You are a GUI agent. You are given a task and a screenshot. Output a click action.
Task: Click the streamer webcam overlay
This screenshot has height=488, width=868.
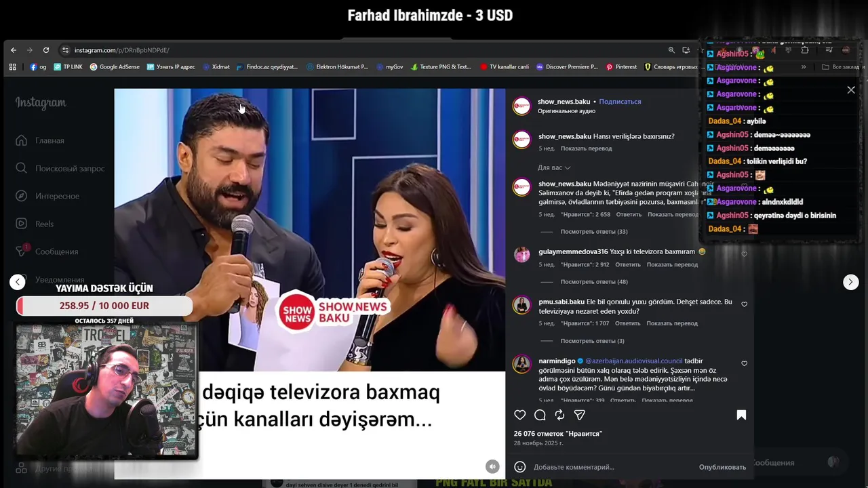point(106,392)
